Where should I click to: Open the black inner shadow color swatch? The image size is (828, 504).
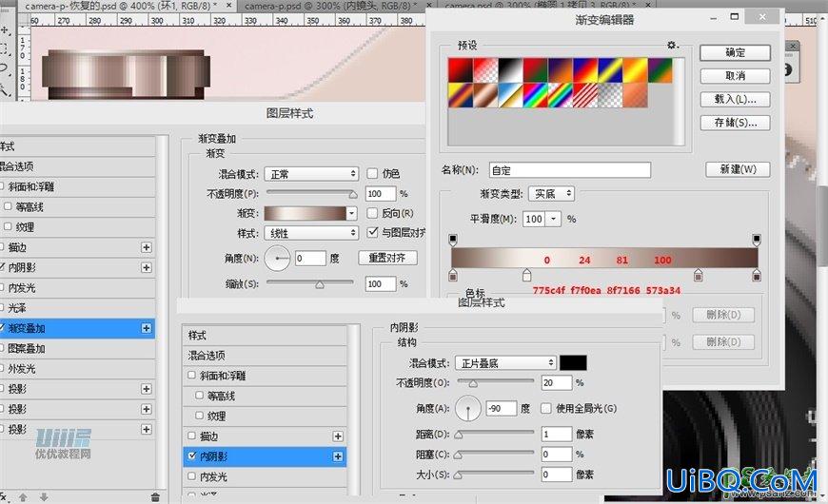tap(573, 362)
